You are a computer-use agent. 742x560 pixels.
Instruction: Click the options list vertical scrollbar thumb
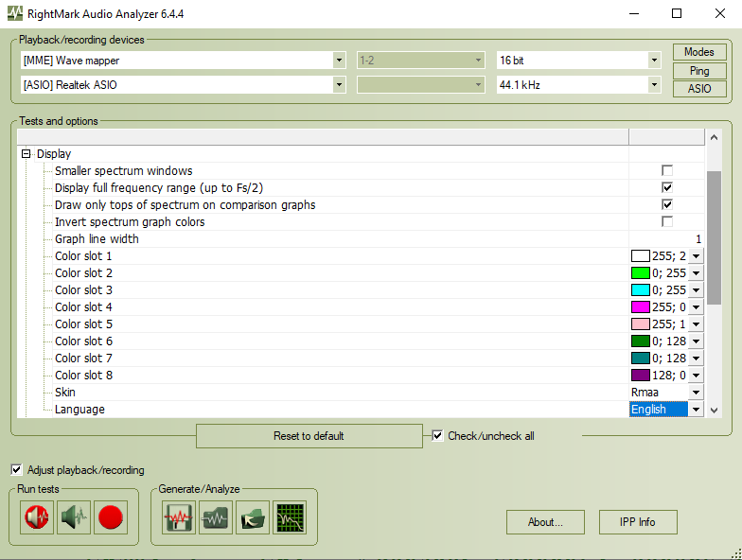(x=714, y=237)
